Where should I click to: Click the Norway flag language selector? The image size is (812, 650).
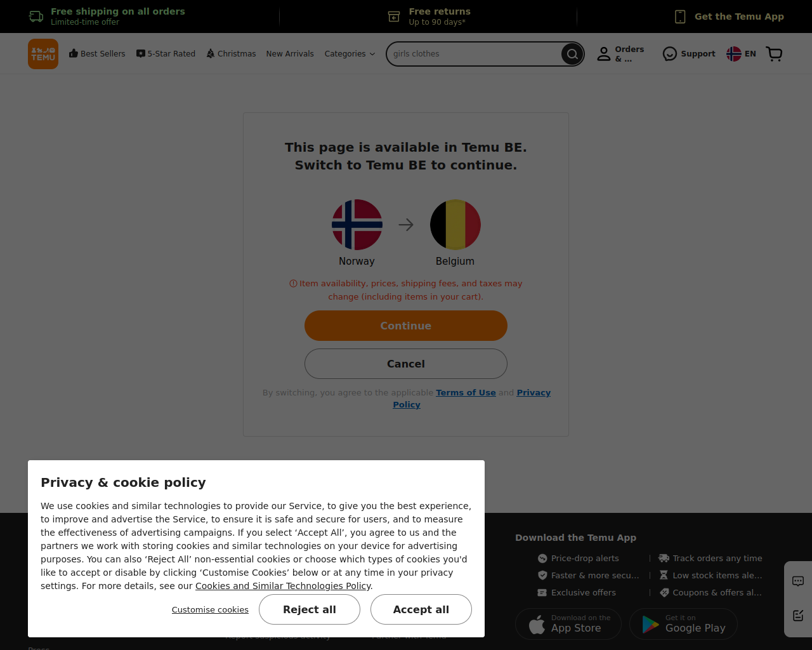pyautogui.click(x=734, y=54)
